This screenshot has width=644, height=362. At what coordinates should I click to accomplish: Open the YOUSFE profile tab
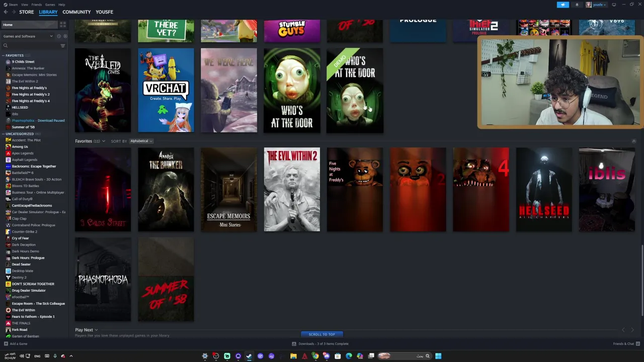[105, 12]
